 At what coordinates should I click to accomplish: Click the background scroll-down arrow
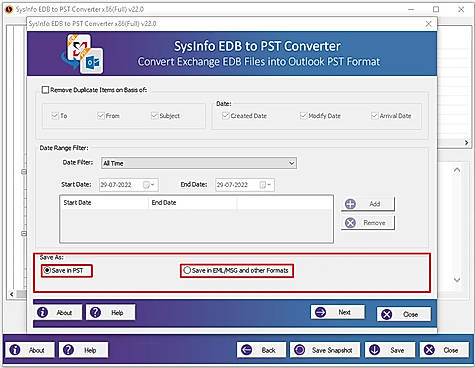tap(457, 279)
